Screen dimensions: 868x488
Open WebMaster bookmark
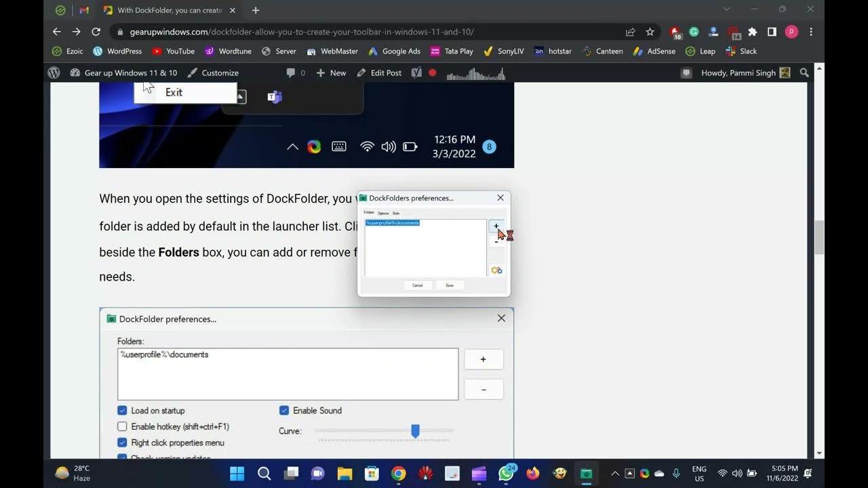click(332, 51)
